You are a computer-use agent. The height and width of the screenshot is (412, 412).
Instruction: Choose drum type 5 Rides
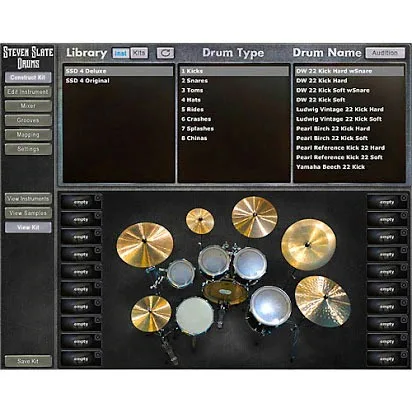234,109
